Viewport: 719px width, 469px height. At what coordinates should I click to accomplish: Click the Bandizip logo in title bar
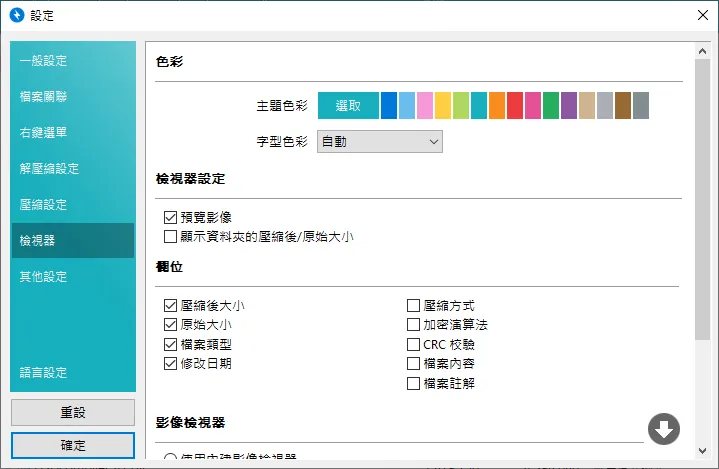point(17,15)
